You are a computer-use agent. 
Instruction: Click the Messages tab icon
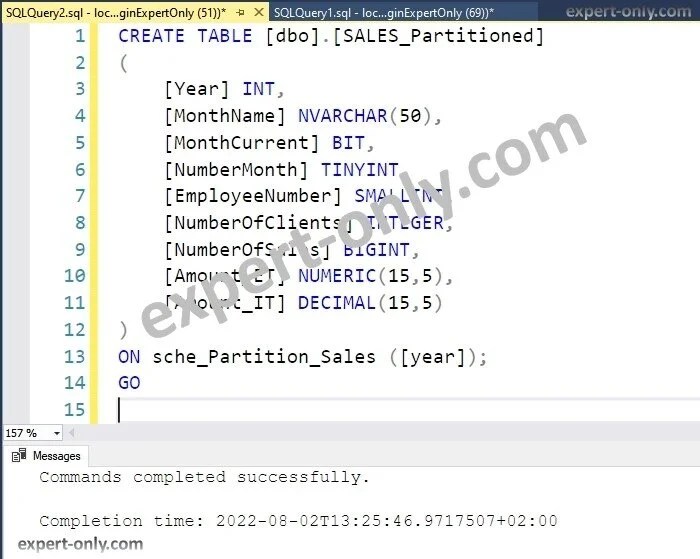[19, 456]
